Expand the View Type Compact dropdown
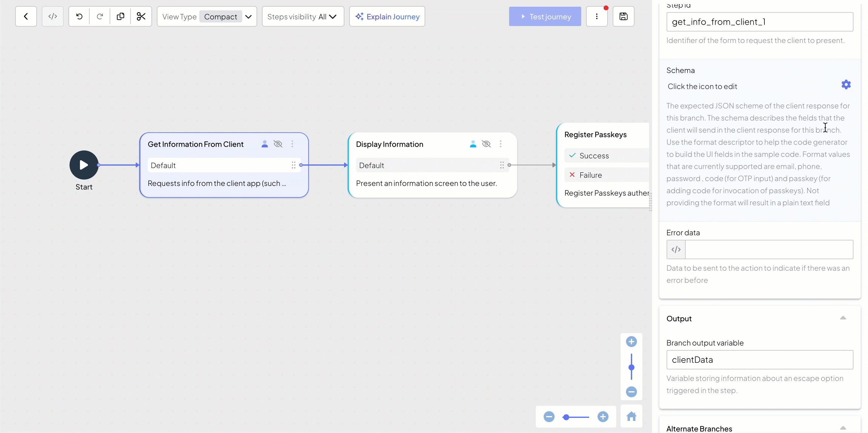Viewport: 868px width, 433px height. tap(248, 17)
